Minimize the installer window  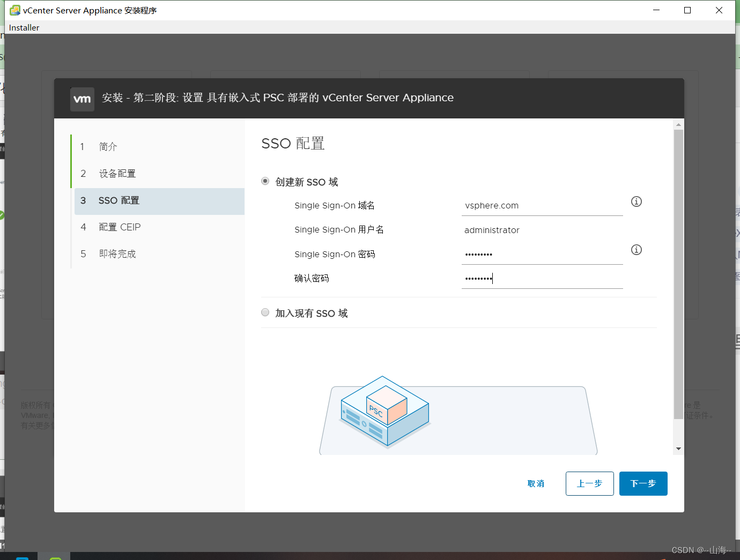tap(656, 10)
